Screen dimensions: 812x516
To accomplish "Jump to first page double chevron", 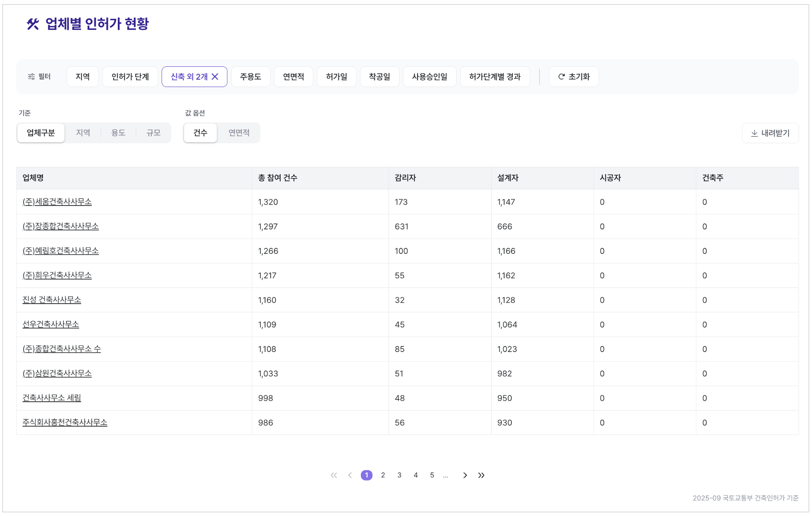I will 334,475.
